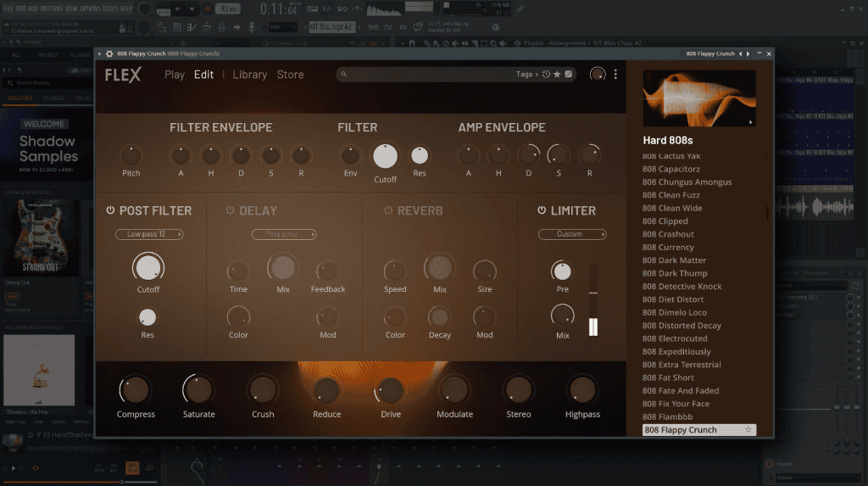The image size is (868, 486).
Task: Favorite the 808 Flappy Crunch preset star
Action: pyautogui.click(x=748, y=429)
